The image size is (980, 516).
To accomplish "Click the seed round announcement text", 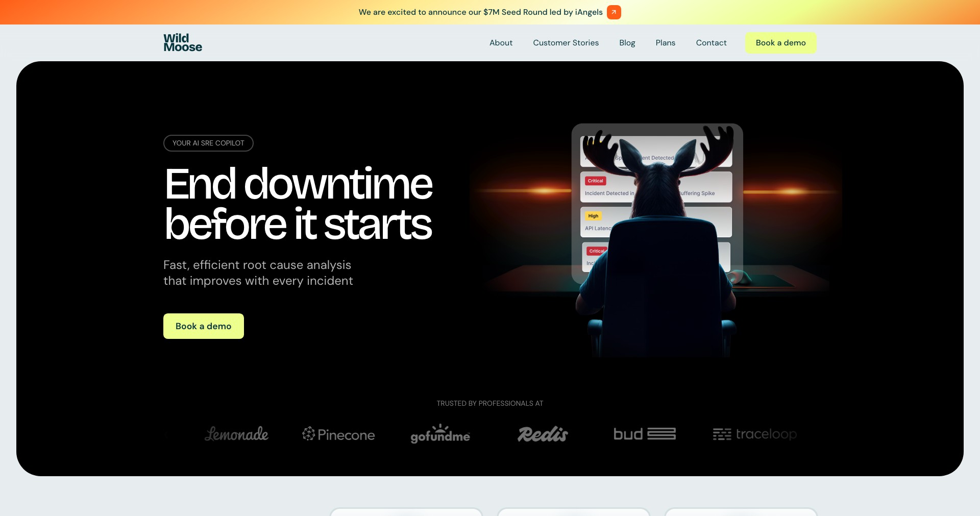I will tap(480, 12).
